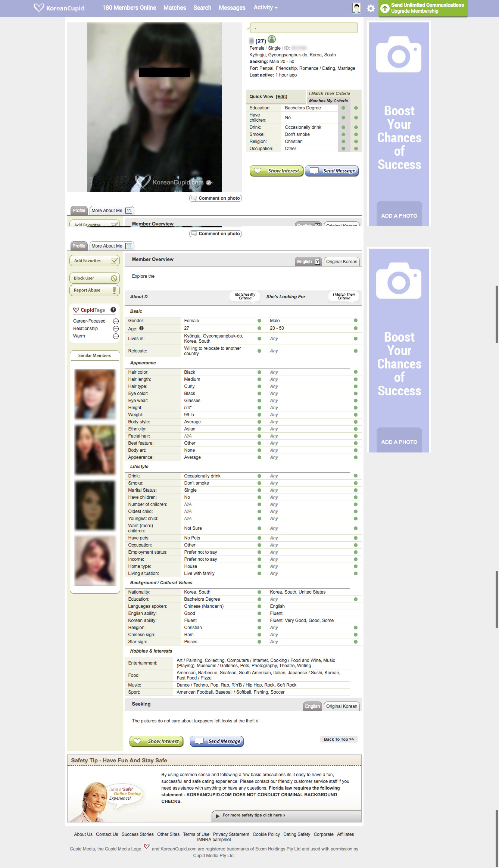Click the settings gear icon in header
The width and height of the screenshot is (499, 868).
coord(370,8)
